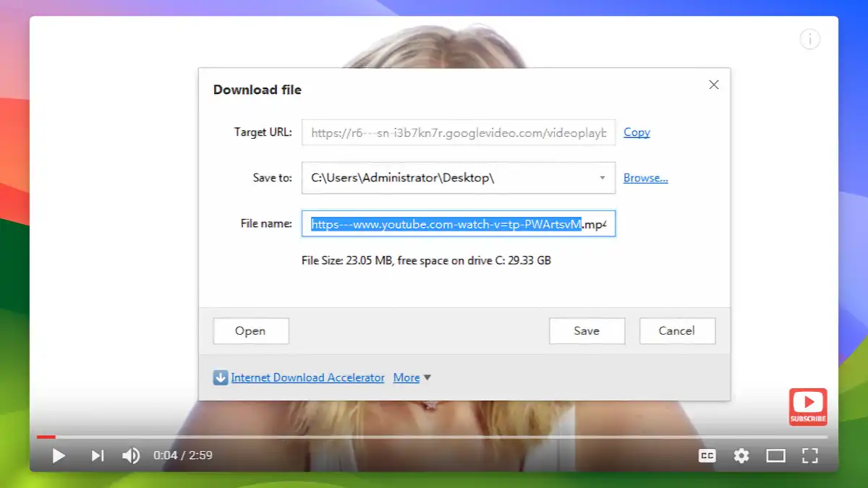Viewport: 868px width, 488px height.
Task: Expand the Save to location dropdown
Action: click(602, 177)
